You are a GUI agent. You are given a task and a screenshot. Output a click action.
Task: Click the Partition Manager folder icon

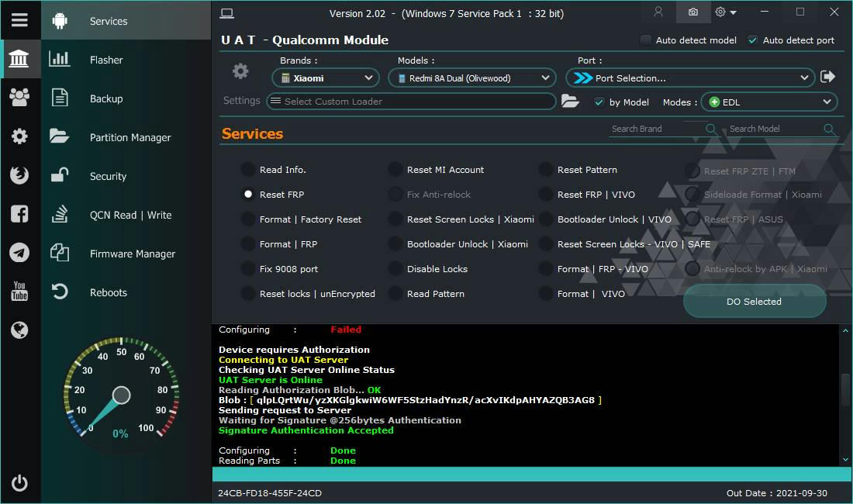(x=59, y=136)
